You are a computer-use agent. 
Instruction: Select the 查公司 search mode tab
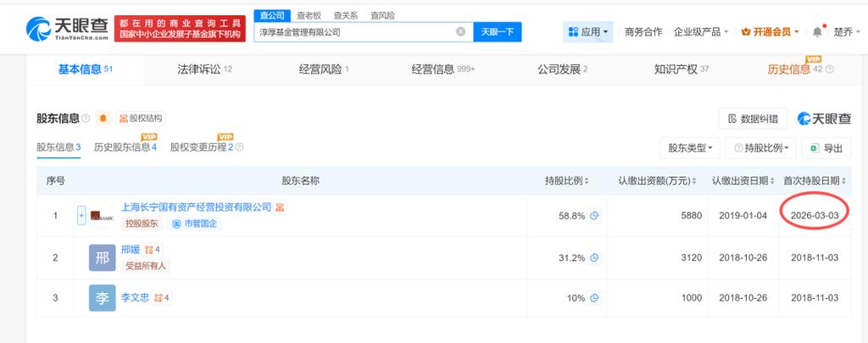(x=272, y=15)
